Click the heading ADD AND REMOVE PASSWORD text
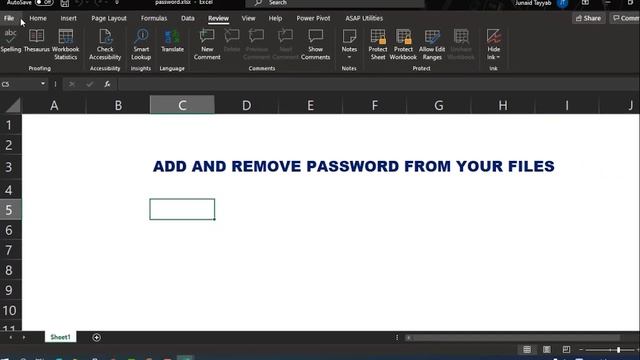Image resolution: width=640 pixels, height=360 pixels. click(x=353, y=166)
